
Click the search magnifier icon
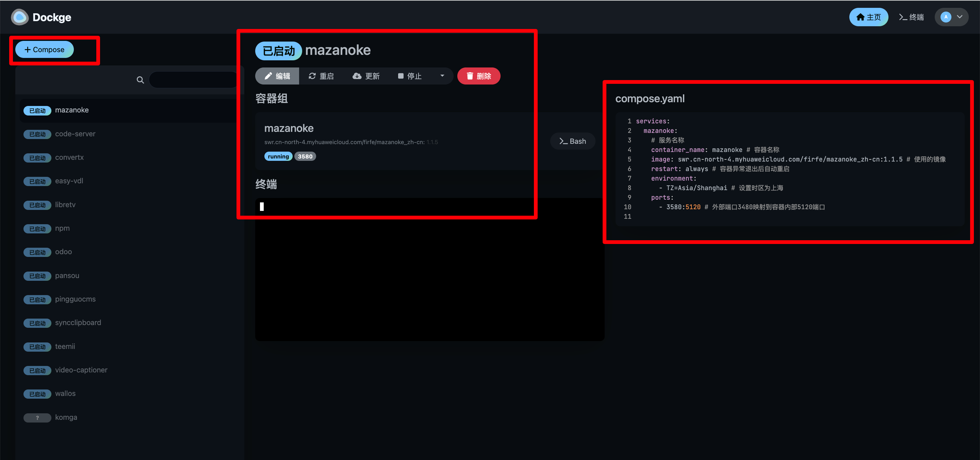pyautogui.click(x=140, y=80)
